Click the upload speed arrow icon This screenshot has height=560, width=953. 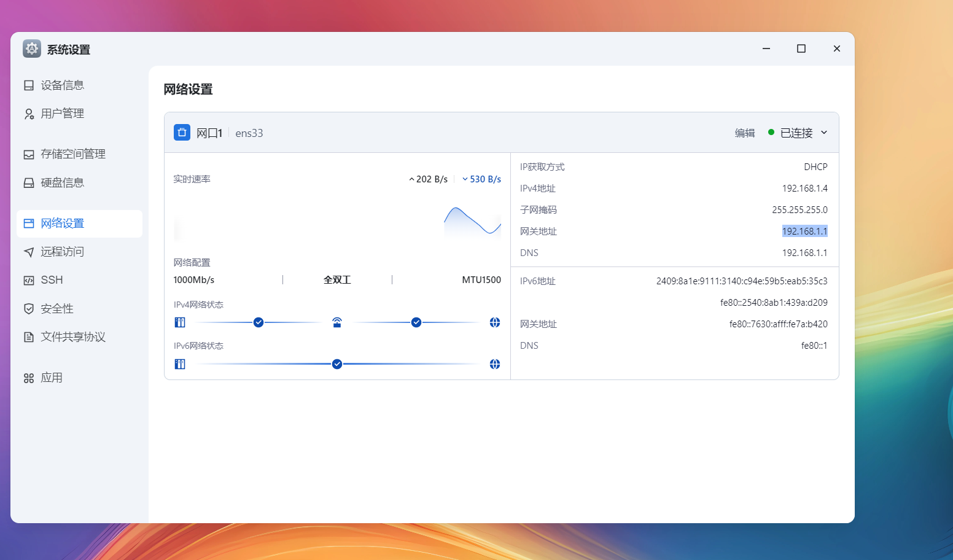click(x=411, y=179)
